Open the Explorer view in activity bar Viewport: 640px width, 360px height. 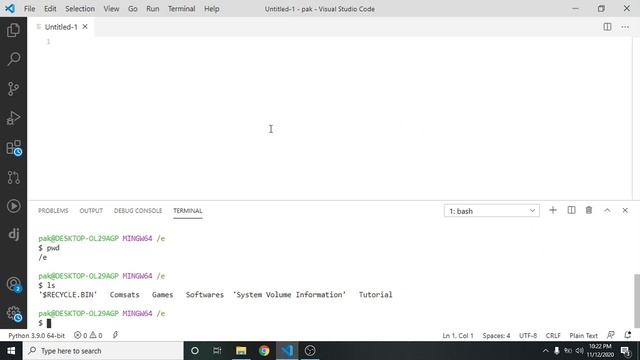13,30
